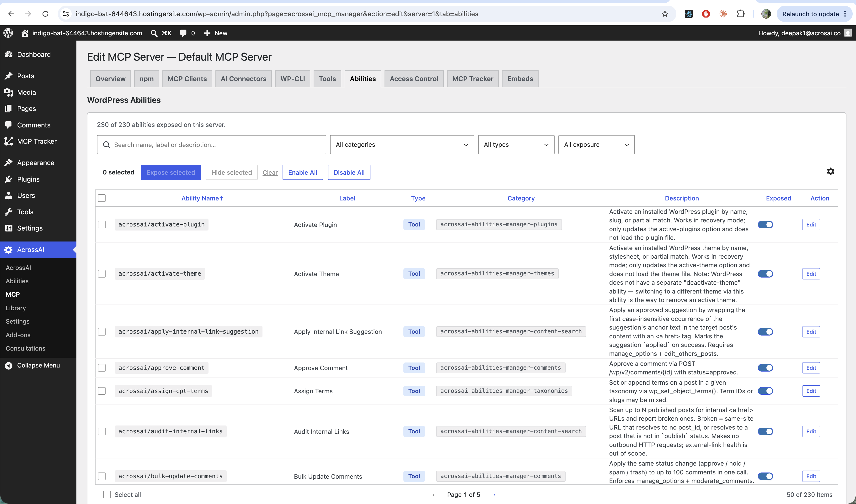Open the All types dropdown
The image size is (856, 504).
click(x=516, y=145)
